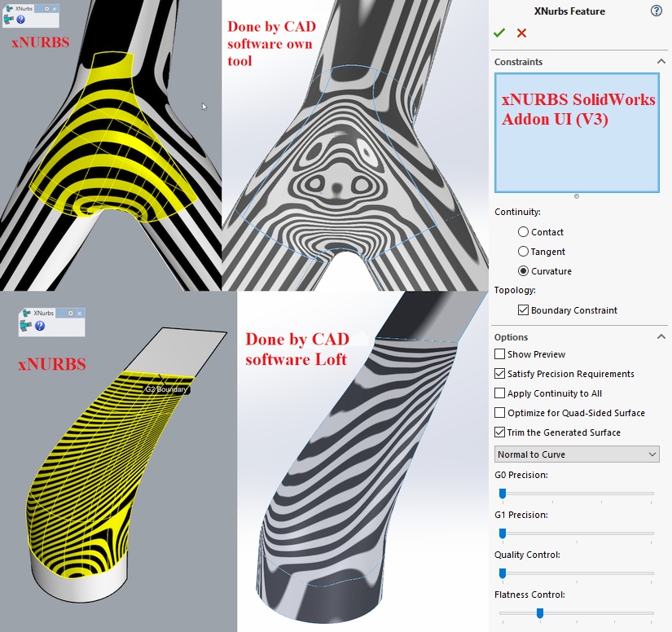Enable Apply Continuity to All
Image resolution: width=672 pixels, height=632 pixels.
[x=499, y=393]
